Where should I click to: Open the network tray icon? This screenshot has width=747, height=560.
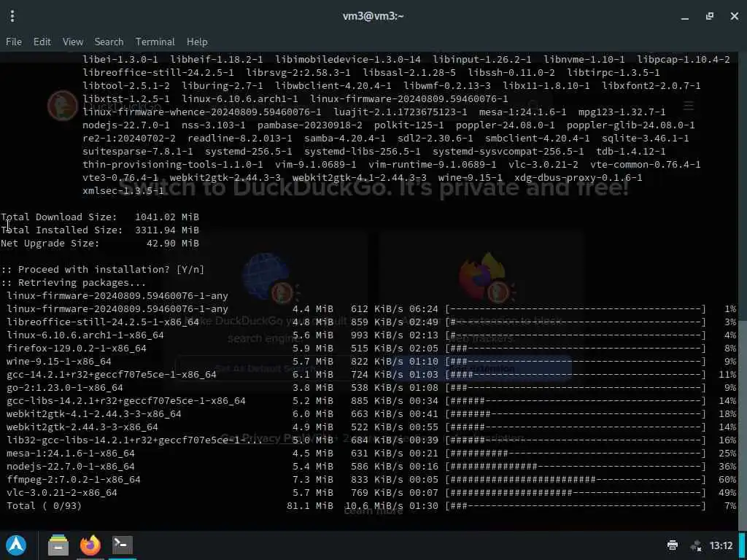696,545
